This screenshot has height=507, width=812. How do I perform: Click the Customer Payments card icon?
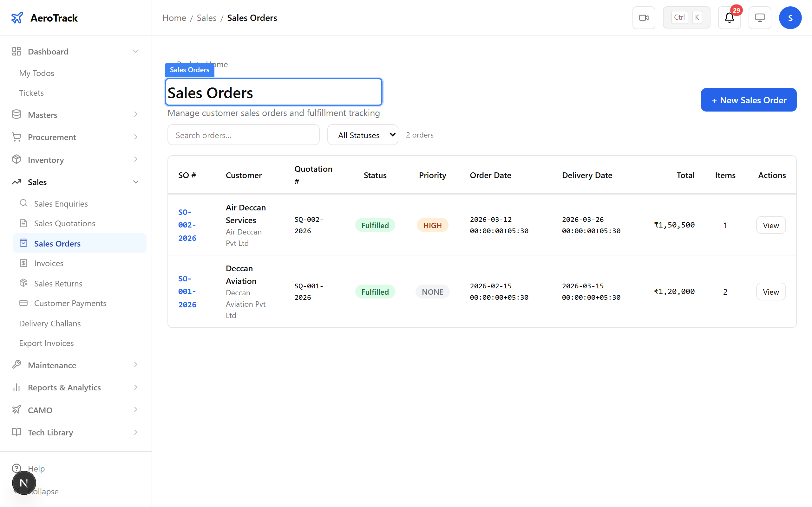coord(23,303)
